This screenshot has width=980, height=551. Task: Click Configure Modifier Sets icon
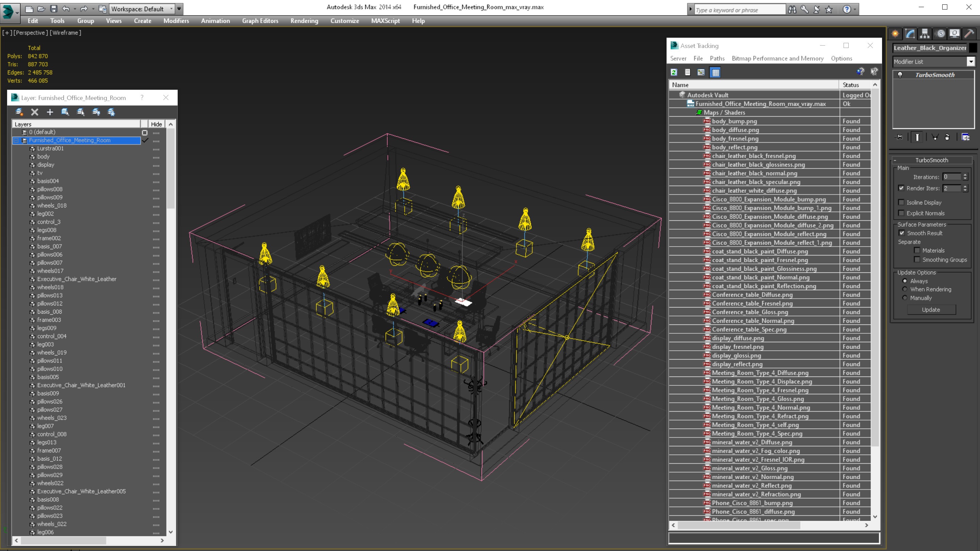[966, 137]
